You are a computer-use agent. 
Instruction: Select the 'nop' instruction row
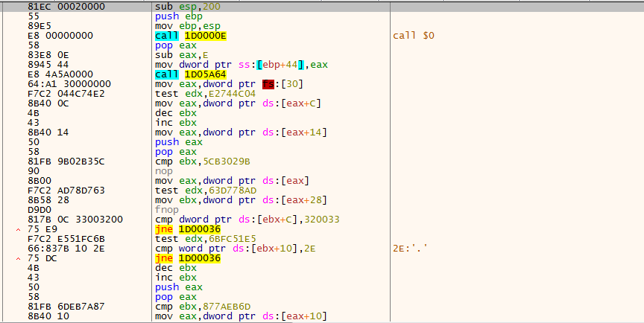[164, 171]
